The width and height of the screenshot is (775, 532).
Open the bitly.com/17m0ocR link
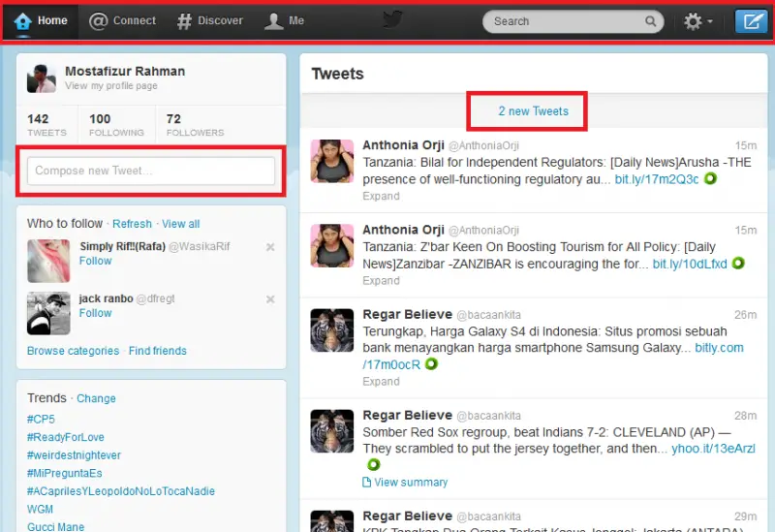719,348
